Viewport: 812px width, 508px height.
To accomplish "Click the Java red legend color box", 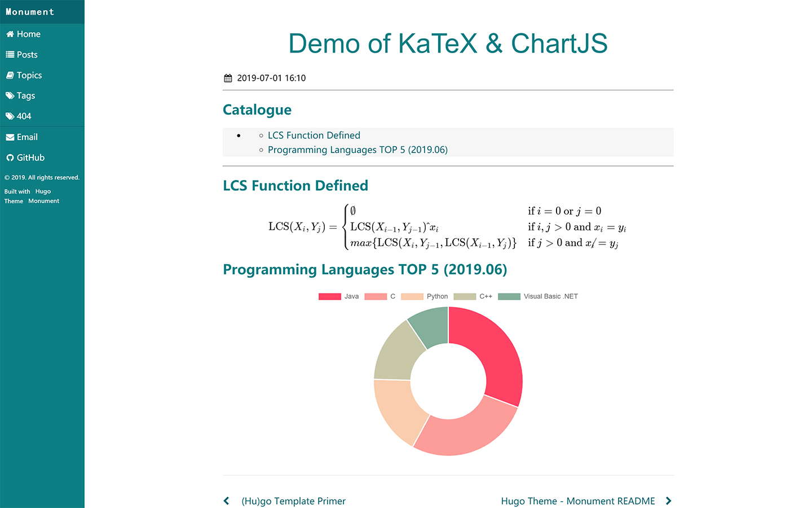I will point(330,296).
